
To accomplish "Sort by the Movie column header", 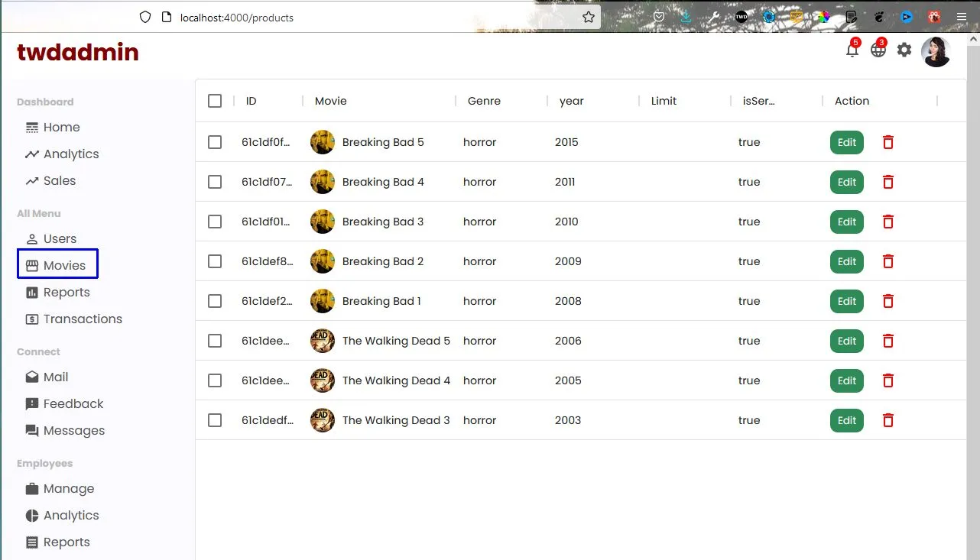I will click(x=331, y=101).
